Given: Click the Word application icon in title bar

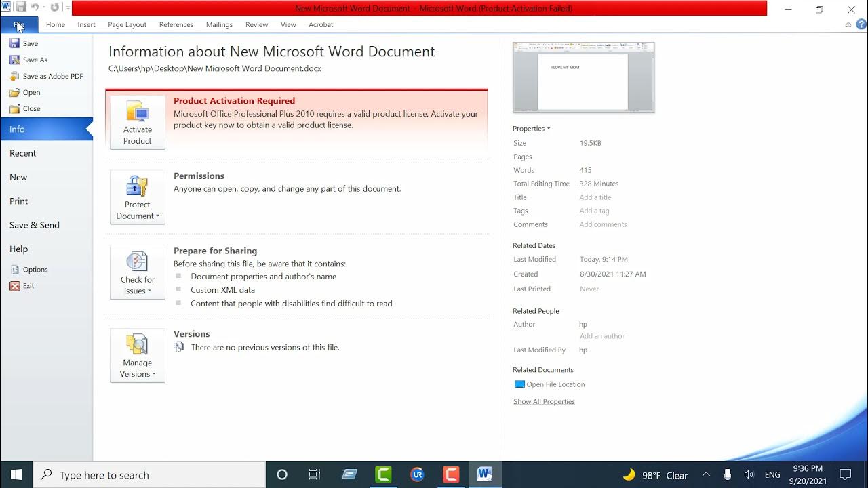Looking at the screenshot, I should click(6, 7).
